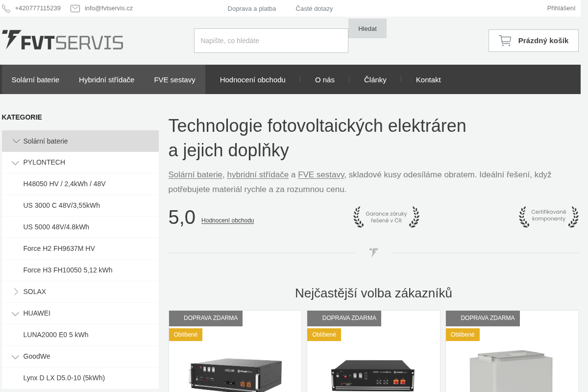Click the phone number +420777115239
The width and height of the screenshot is (588, 392).
38,8
